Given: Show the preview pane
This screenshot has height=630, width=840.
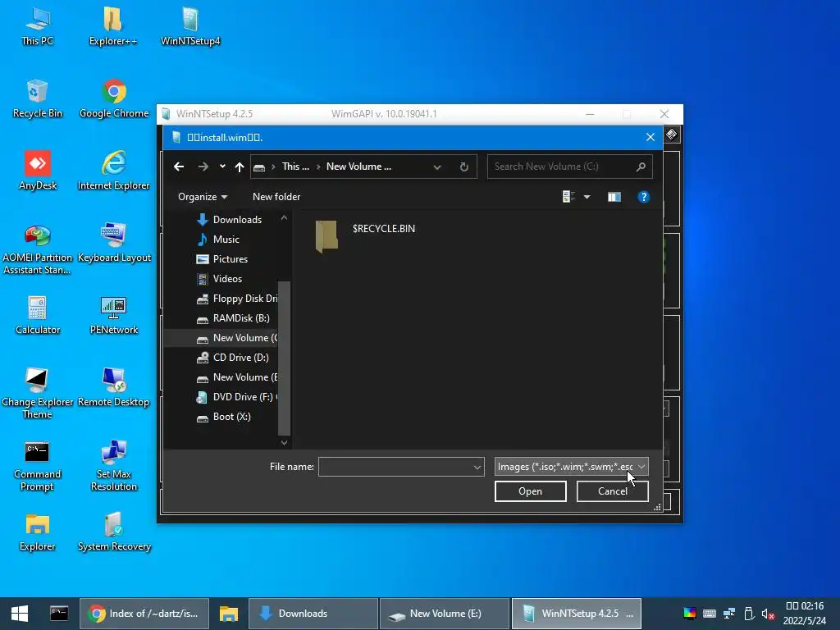Looking at the screenshot, I should point(614,197).
